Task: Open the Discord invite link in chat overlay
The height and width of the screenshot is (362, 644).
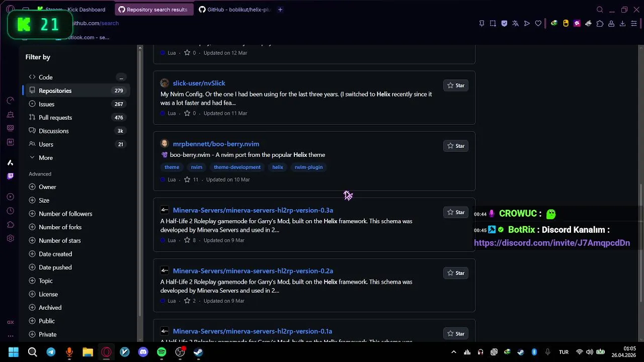Action: tap(552, 243)
